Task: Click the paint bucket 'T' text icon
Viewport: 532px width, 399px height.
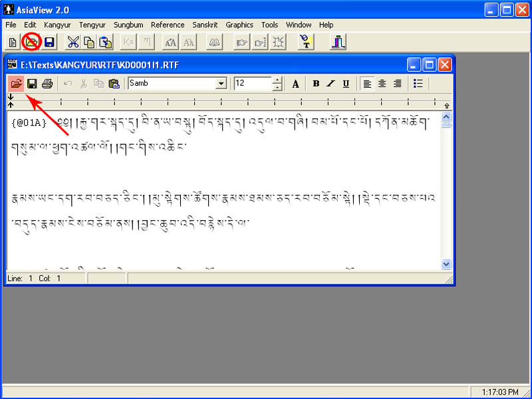Action: pos(306,42)
